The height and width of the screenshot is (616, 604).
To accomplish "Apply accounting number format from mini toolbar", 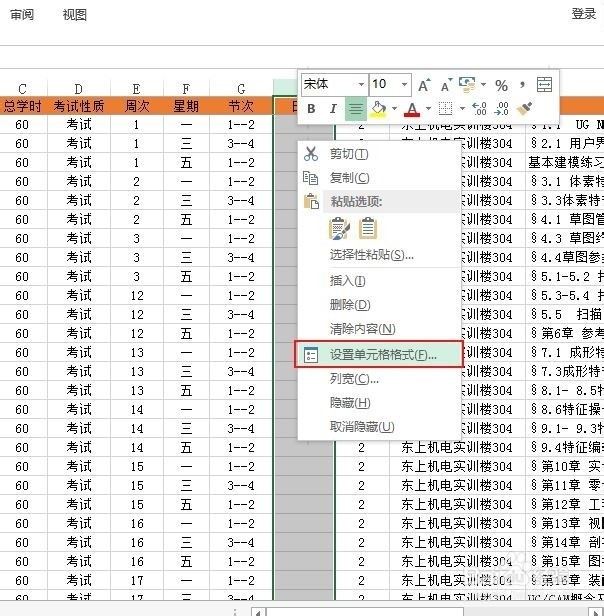I will pos(467,84).
